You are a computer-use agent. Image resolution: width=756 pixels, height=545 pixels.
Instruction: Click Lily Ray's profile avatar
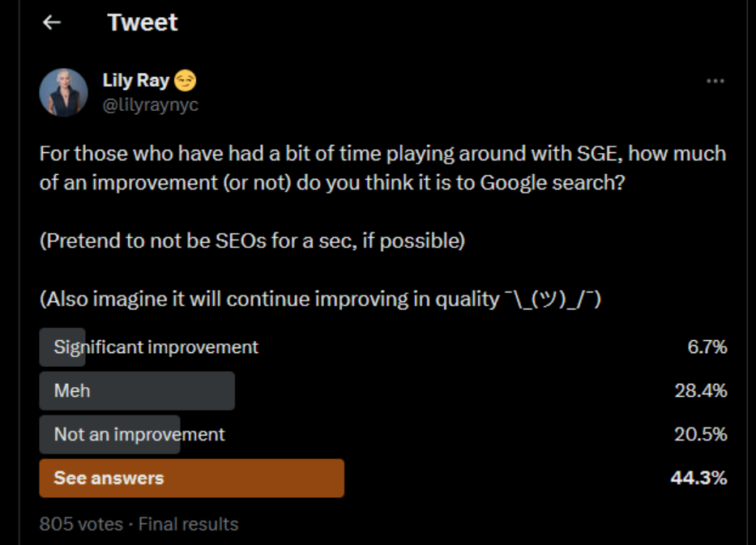(64, 92)
